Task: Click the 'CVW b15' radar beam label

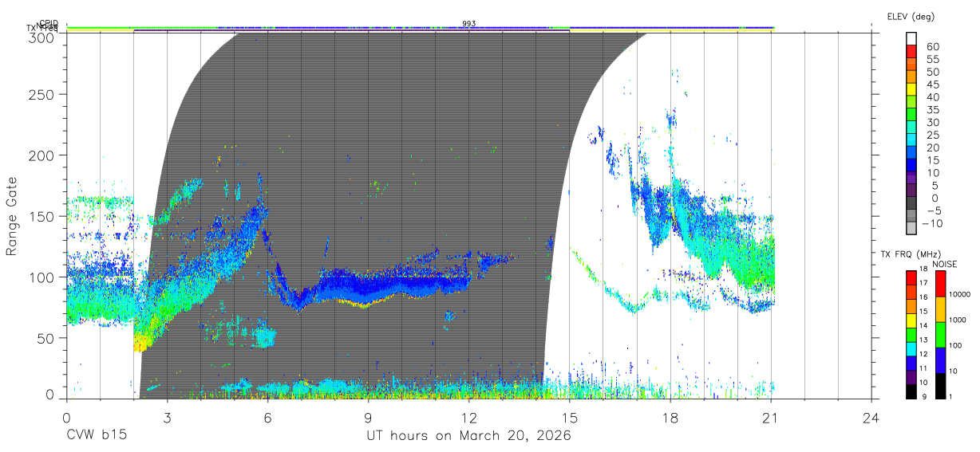Action: (96, 436)
